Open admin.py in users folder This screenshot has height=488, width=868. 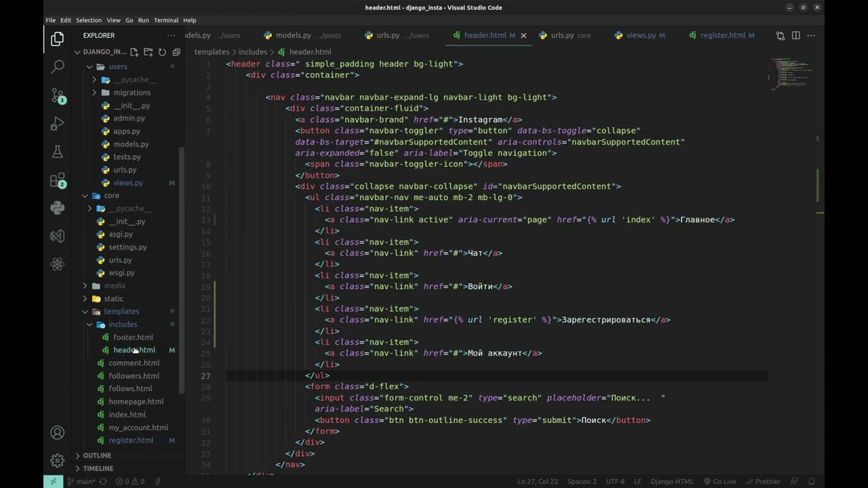point(129,118)
